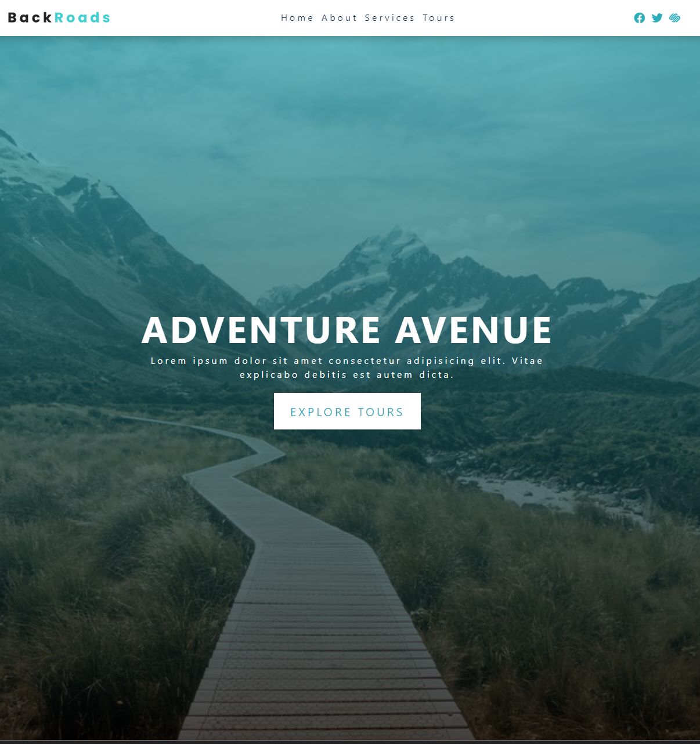Click the Explore Tours button

(x=347, y=411)
